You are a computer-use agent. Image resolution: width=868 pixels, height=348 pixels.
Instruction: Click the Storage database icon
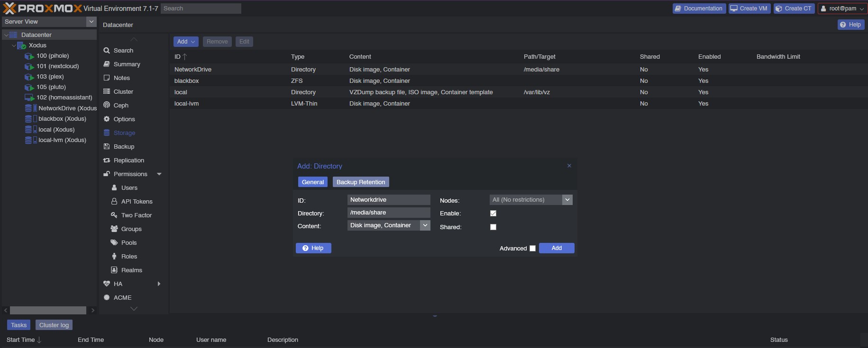pyautogui.click(x=107, y=133)
